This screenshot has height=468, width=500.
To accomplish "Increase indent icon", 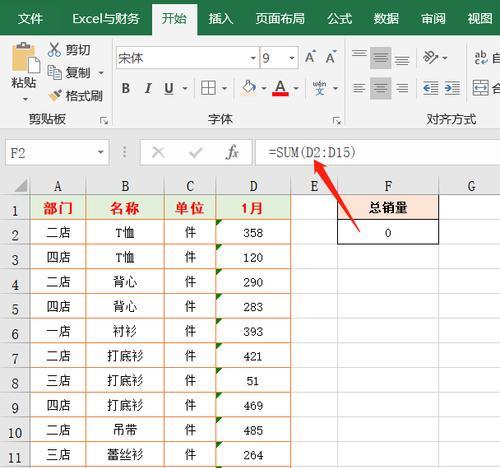I will pos(452,88).
